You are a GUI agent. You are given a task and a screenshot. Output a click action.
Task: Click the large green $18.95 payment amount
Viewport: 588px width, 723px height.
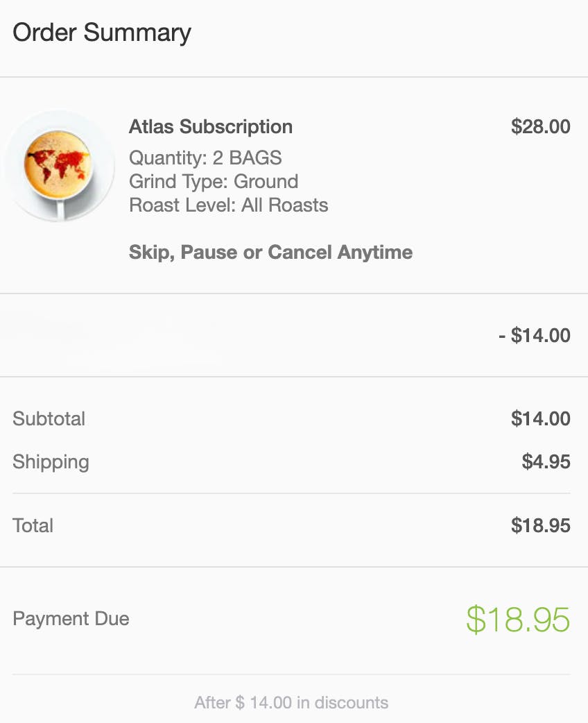pyautogui.click(x=517, y=620)
